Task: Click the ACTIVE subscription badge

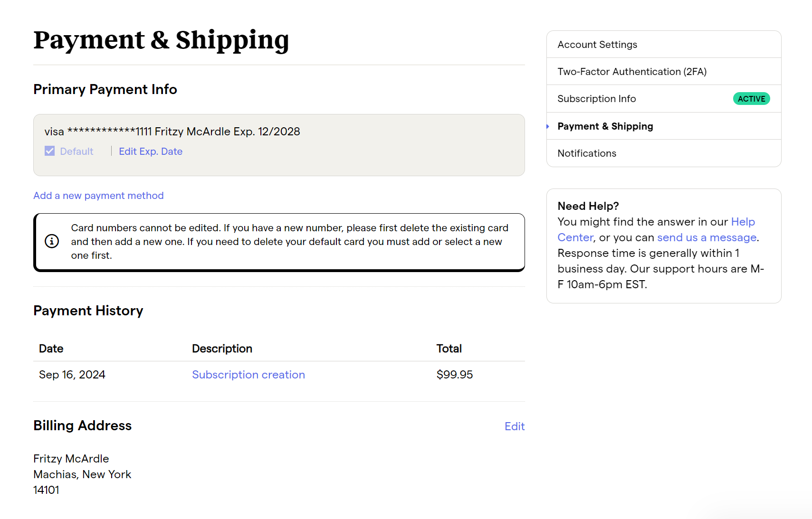Action: click(751, 99)
